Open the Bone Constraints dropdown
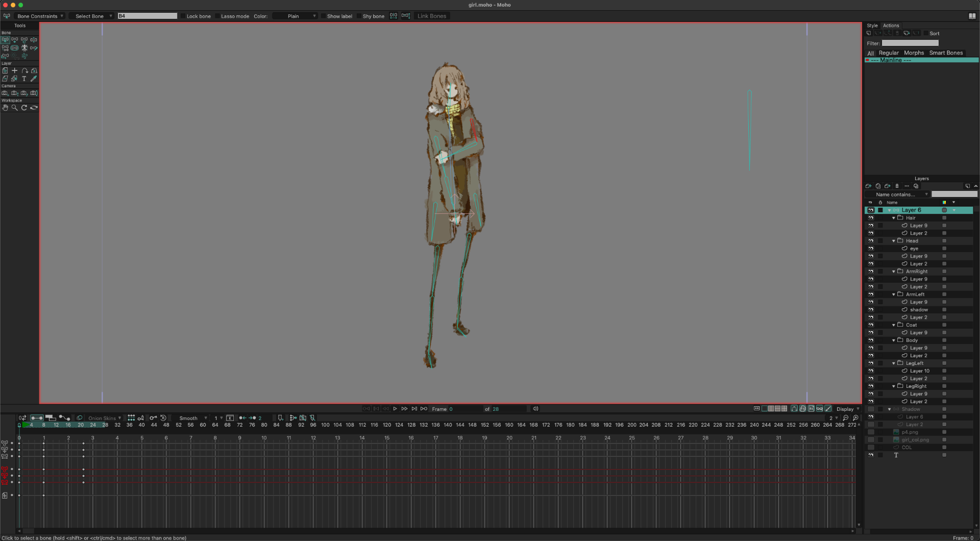 (40, 16)
